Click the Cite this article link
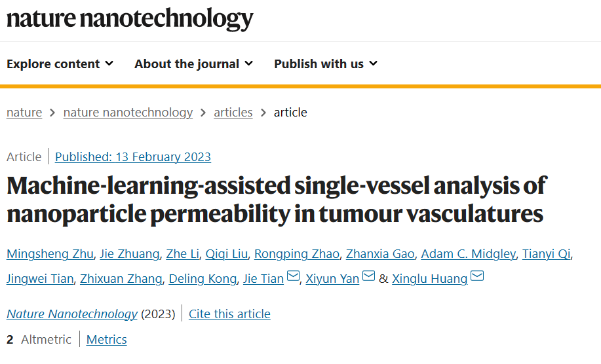 point(229,314)
